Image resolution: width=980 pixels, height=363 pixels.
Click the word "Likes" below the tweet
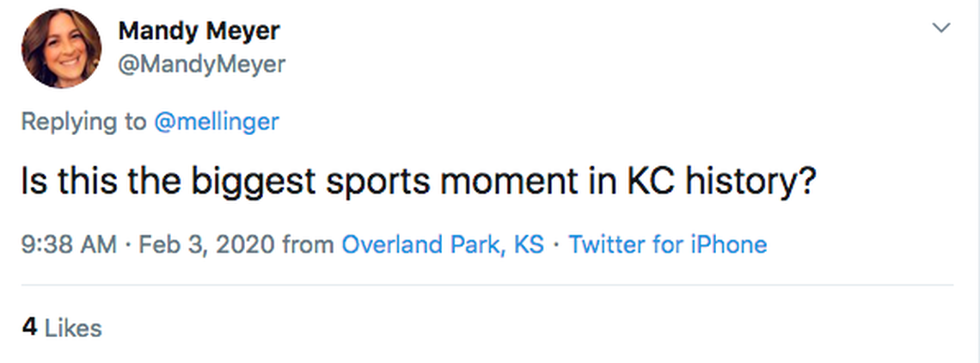coord(72,328)
